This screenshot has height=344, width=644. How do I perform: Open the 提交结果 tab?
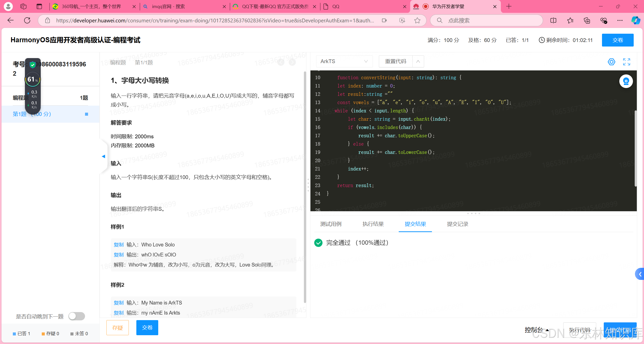[415, 224]
